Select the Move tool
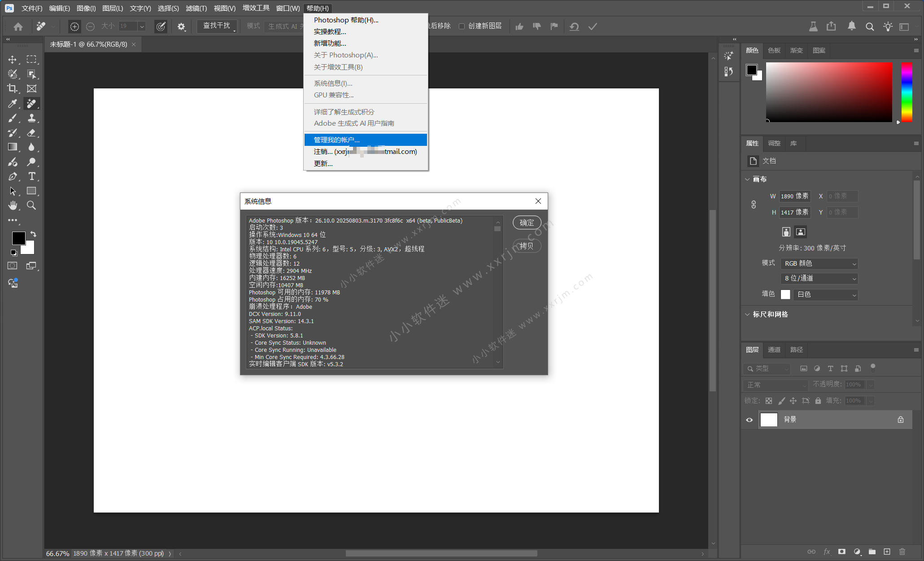 click(x=13, y=60)
